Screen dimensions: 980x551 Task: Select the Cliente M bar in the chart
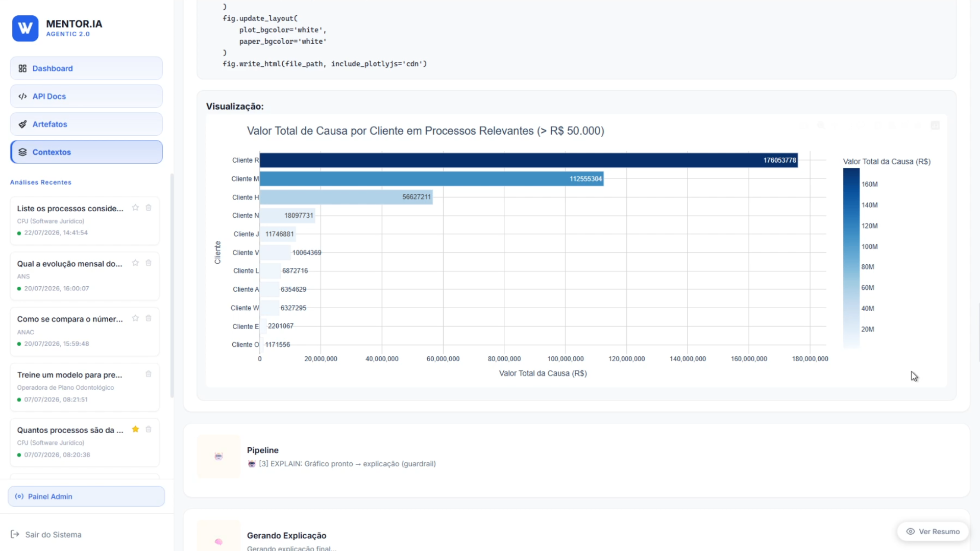click(x=432, y=179)
